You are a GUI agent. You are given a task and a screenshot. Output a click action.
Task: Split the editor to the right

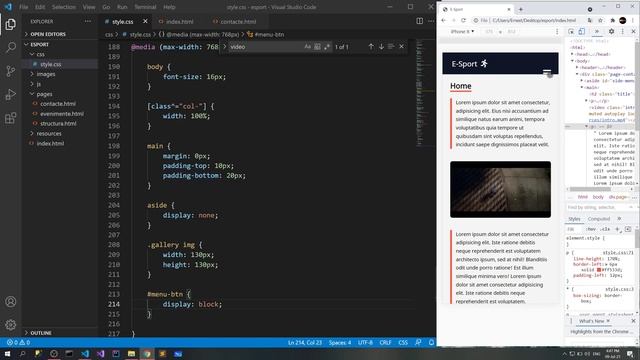[419, 21]
